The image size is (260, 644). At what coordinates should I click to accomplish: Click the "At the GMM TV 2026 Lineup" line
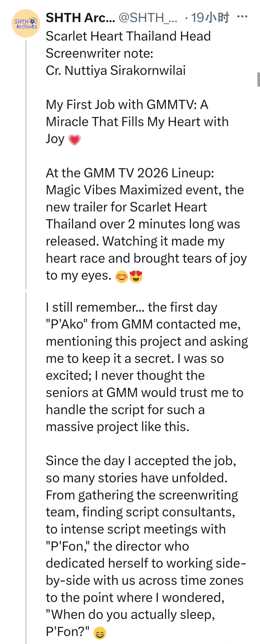pyautogui.click(x=130, y=173)
